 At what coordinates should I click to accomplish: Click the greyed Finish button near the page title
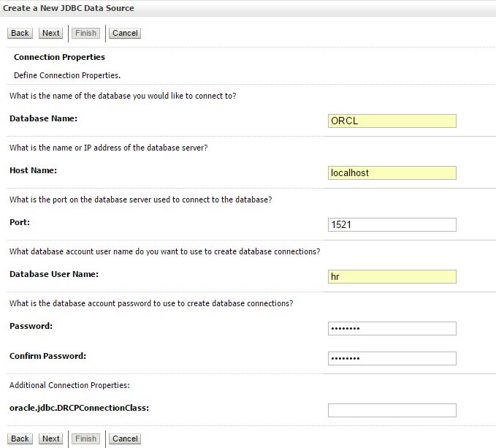85,33
